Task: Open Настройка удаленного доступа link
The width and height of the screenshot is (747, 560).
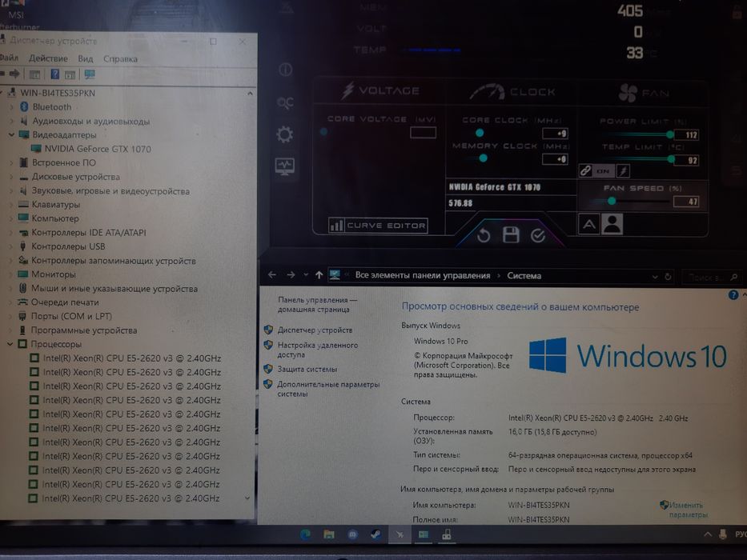Action: click(x=318, y=350)
